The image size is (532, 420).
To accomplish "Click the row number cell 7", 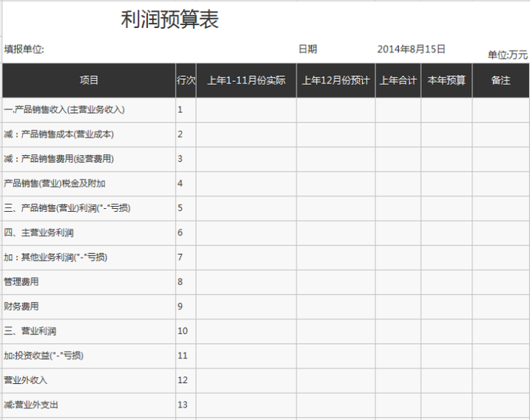I will 186,258.
